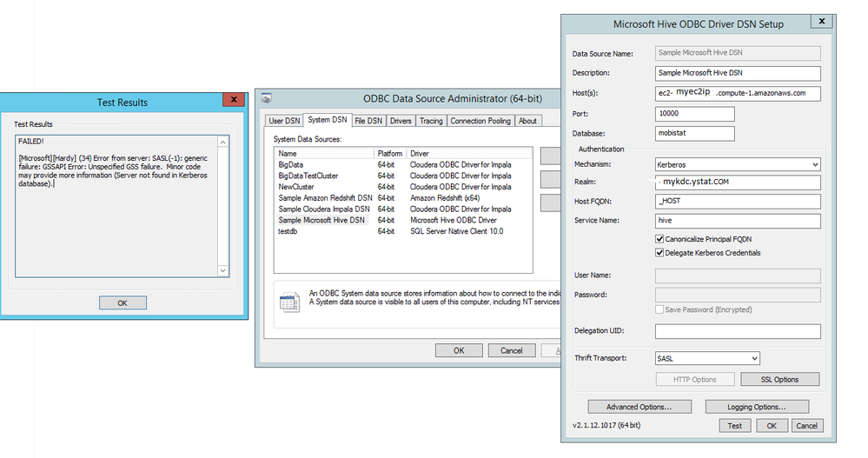Image resolution: width=868 pixels, height=458 pixels.
Task: Click the disabled Save Password (Encrypted) checkbox
Action: tap(659, 309)
